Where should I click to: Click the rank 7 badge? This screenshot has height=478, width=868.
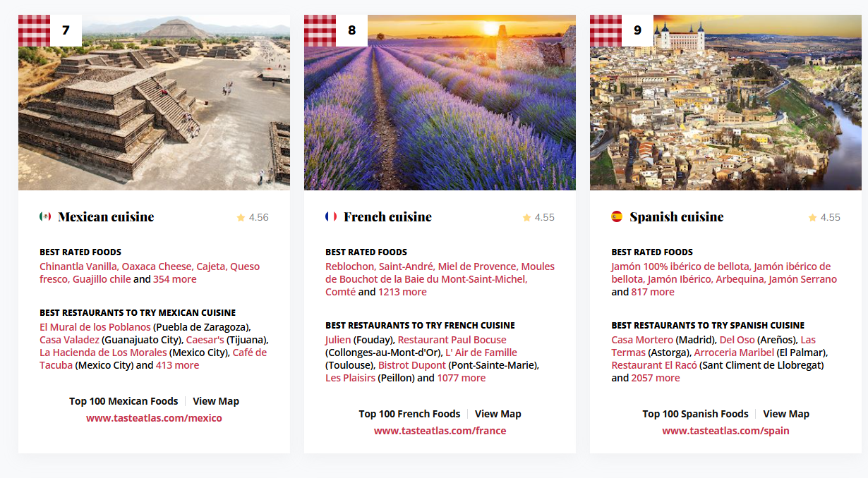[x=66, y=30]
